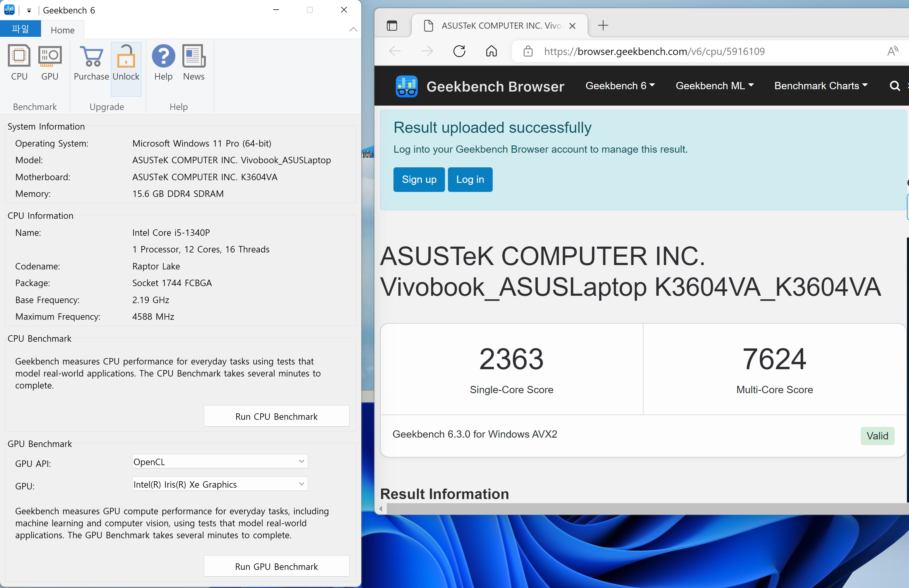This screenshot has width=909, height=588.
Task: Click the 4588 MHz maximum frequency value
Action: (x=153, y=316)
